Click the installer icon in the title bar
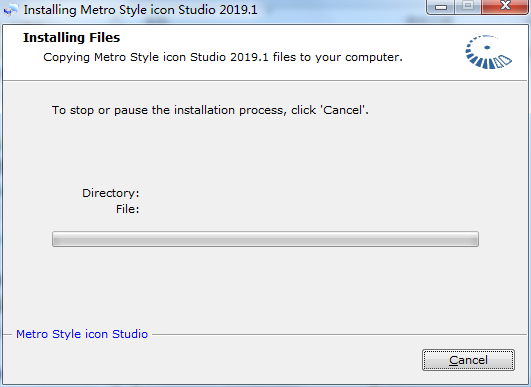 coord(11,10)
